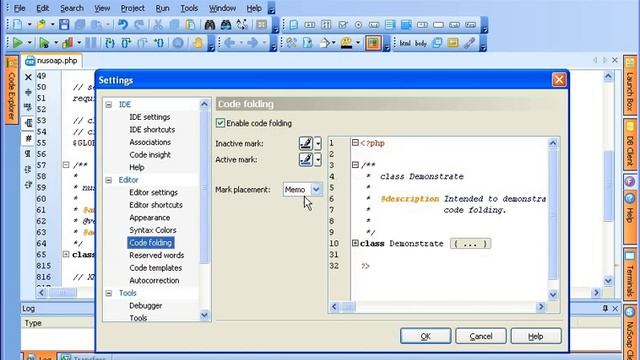Image resolution: width=640 pixels, height=360 pixels.
Task: Select IDE shortcuts in tree
Action: pos(152,129)
